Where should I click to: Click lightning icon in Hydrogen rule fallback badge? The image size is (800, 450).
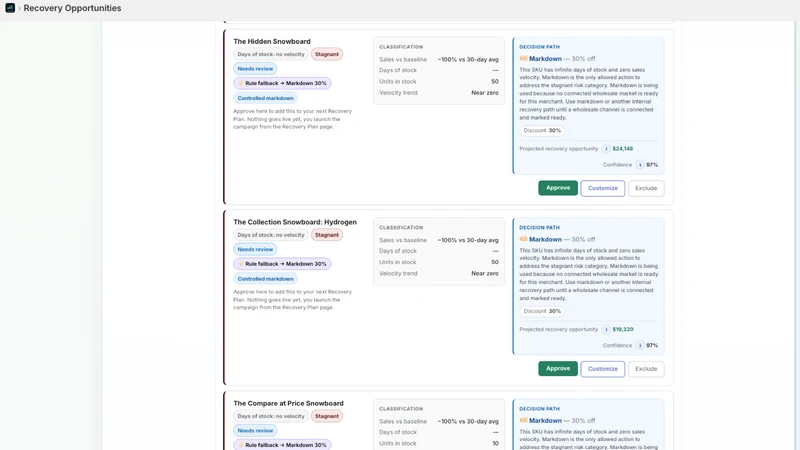tap(241, 264)
